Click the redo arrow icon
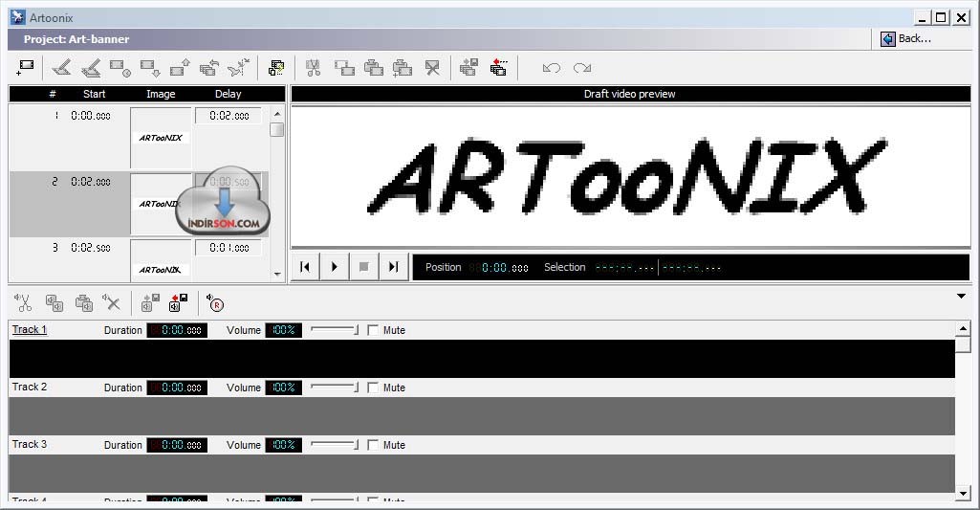This screenshot has width=980, height=510. (x=582, y=68)
